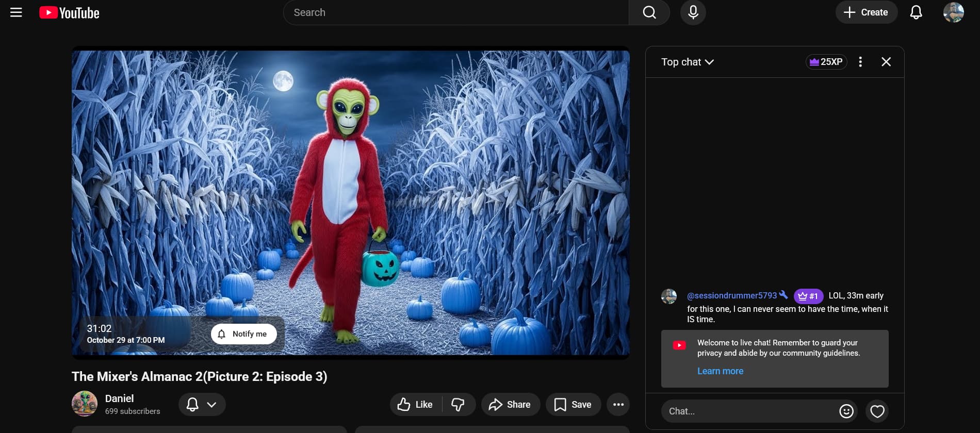This screenshot has height=433, width=980.
Task: Open the emoji picker in chat
Action: coord(846,411)
